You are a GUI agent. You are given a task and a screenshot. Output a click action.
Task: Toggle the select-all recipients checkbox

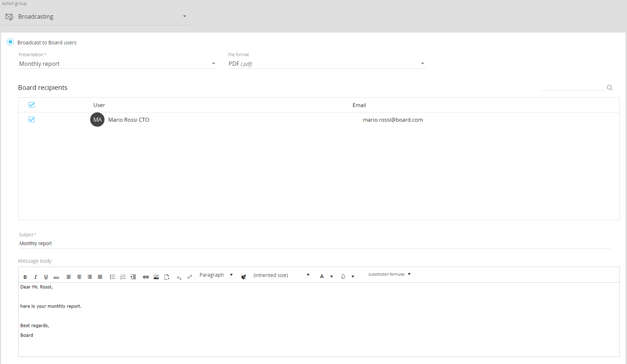31,105
